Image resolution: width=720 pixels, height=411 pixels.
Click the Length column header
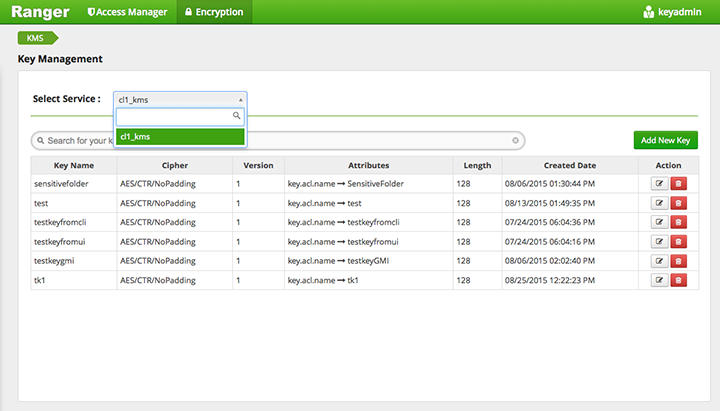coord(477,165)
